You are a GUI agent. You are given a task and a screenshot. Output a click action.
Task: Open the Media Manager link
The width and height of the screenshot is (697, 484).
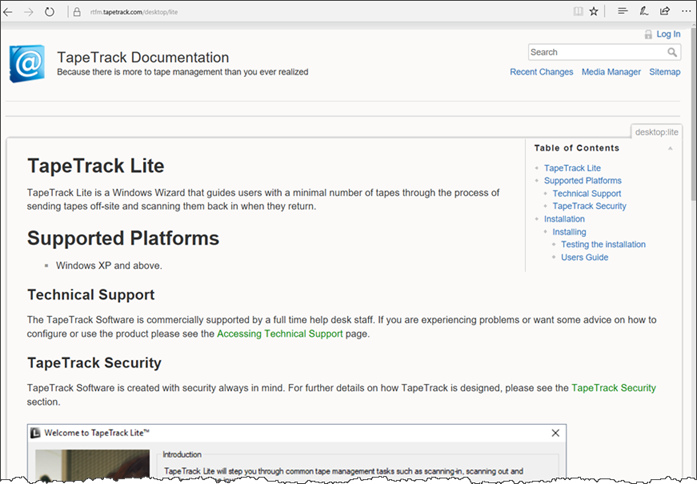pos(611,72)
